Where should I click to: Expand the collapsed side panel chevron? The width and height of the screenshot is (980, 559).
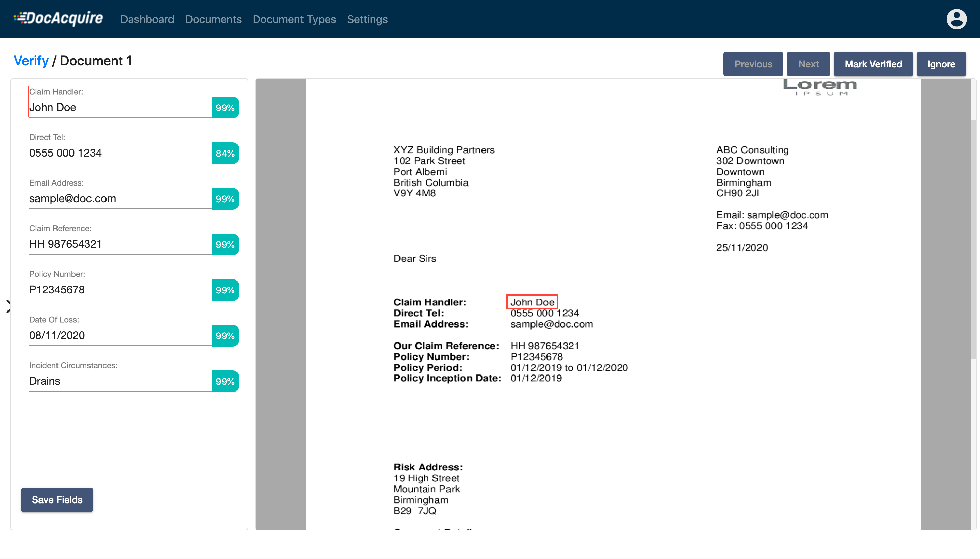tap(9, 306)
